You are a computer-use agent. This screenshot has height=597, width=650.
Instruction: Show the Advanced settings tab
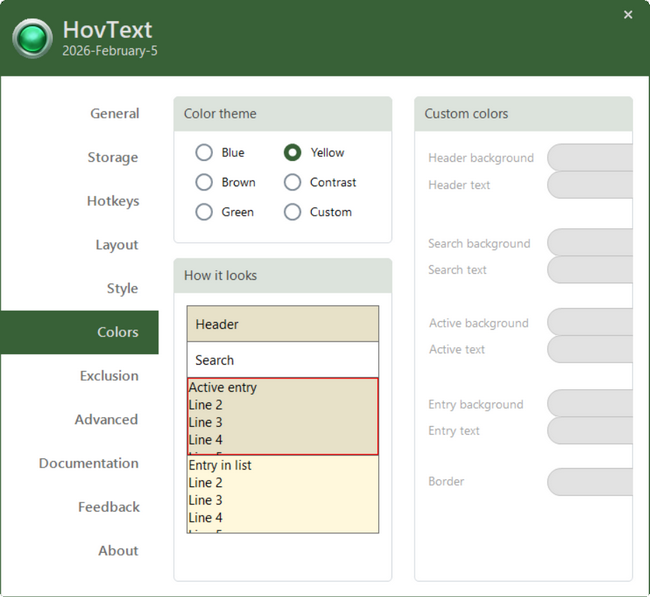(x=106, y=420)
